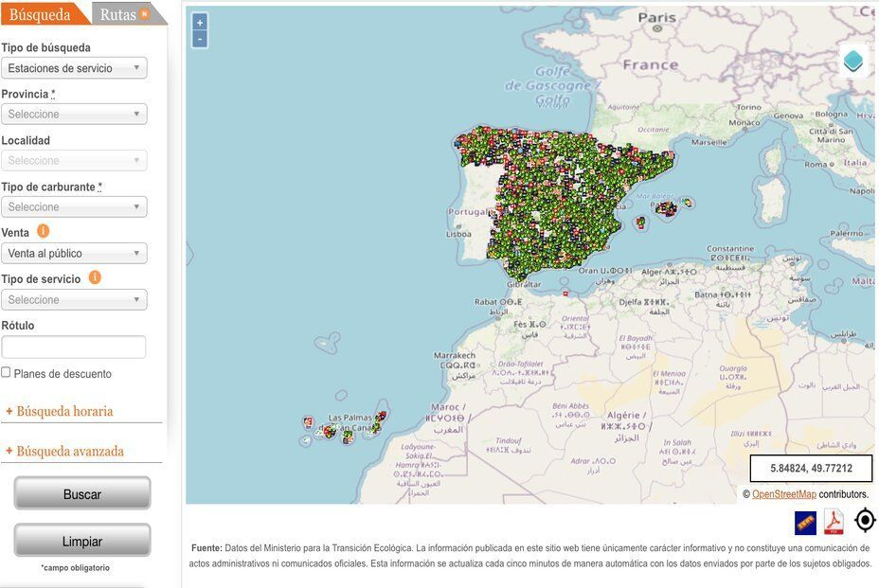Image resolution: width=879 pixels, height=588 pixels.
Task: Click info icon next to Venta
Action: (43, 231)
